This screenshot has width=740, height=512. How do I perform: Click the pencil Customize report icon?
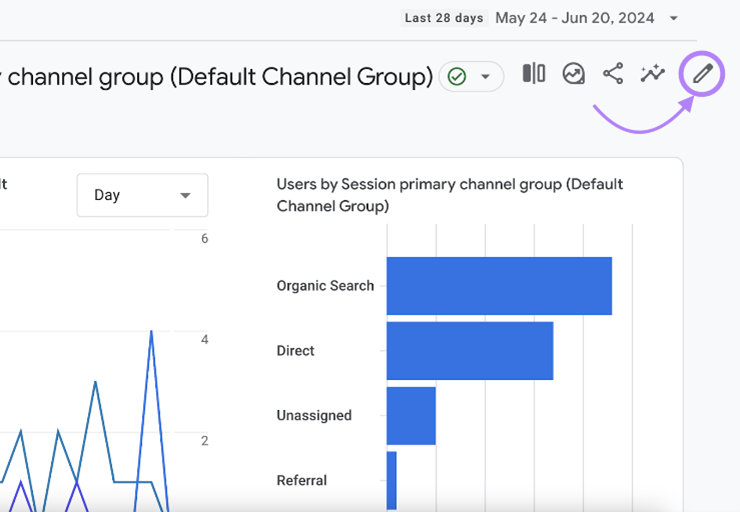(703, 74)
